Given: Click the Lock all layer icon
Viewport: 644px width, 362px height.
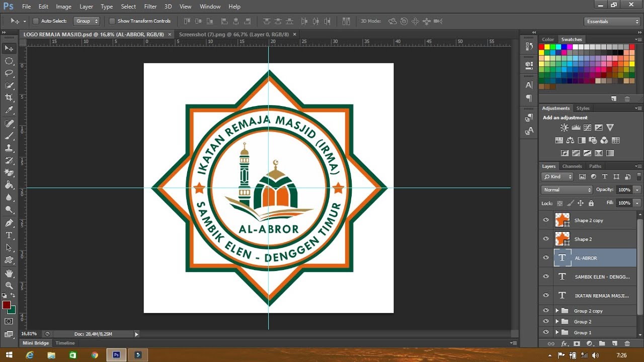Looking at the screenshot, I should 591,203.
